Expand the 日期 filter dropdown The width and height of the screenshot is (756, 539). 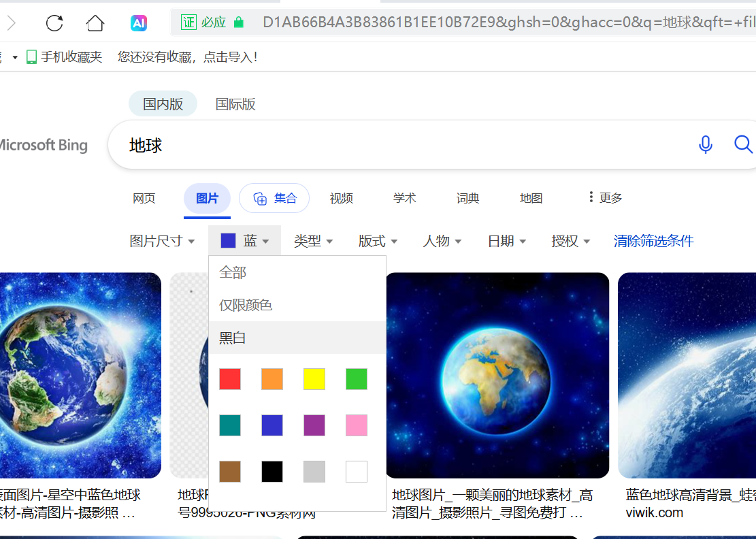pos(507,240)
